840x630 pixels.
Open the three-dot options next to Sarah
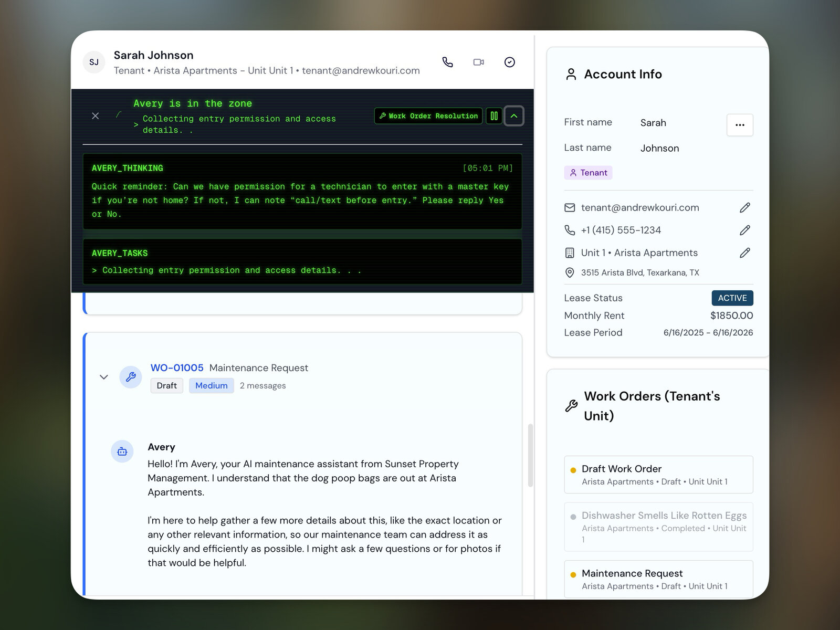click(740, 125)
